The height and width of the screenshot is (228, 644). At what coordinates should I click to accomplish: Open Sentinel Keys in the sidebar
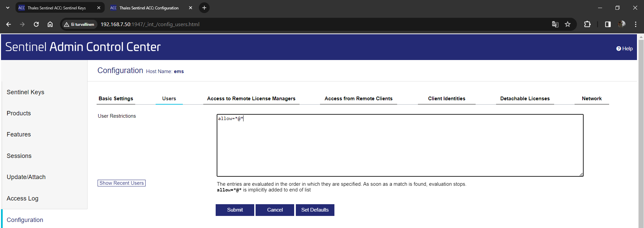[25, 92]
